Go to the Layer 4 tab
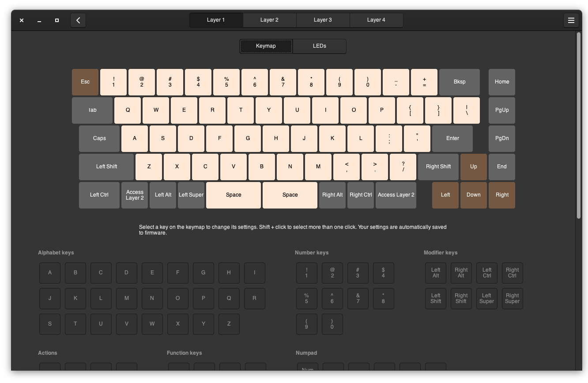The width and height of the screenshot is (588, 383). click(376, 20)
